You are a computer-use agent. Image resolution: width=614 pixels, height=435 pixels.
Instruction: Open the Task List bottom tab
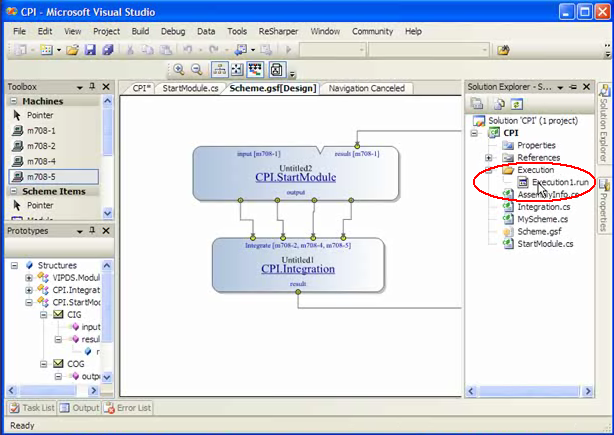point(32,408)
